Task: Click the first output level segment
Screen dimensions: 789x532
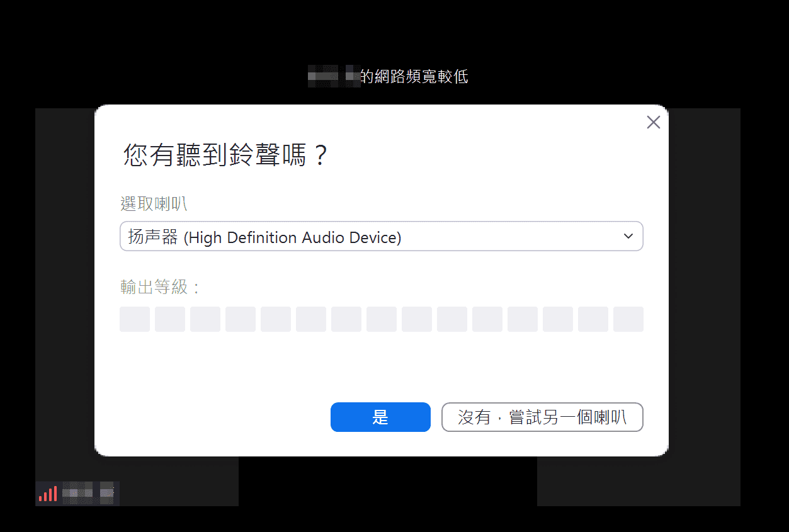Action: (135, 319)
